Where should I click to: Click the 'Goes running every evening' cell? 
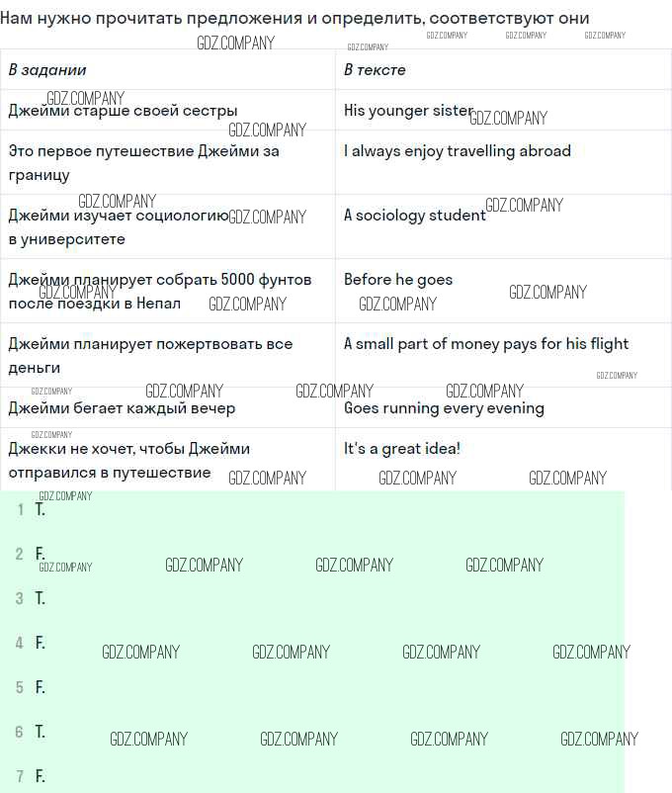(x=444, y=408)
